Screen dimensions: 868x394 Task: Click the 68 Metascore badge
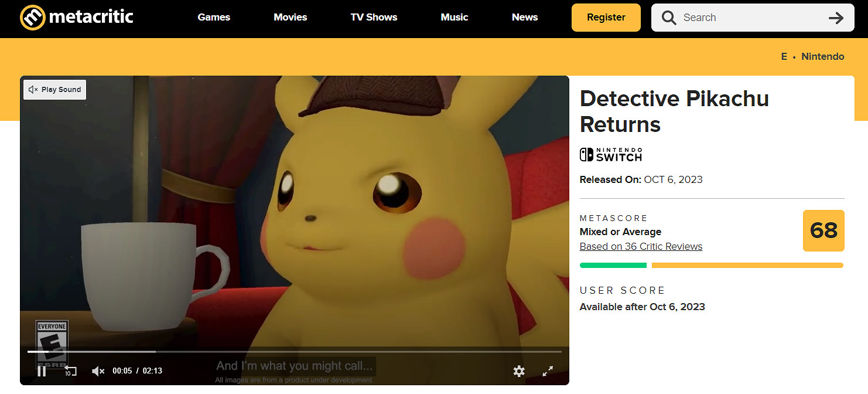823,230
